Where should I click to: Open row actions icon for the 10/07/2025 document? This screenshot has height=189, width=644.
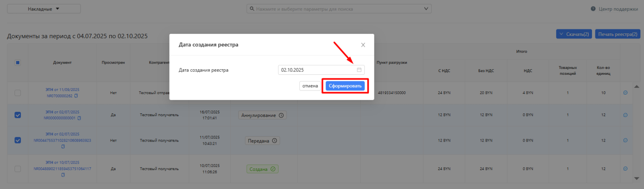tap(625, 169)
